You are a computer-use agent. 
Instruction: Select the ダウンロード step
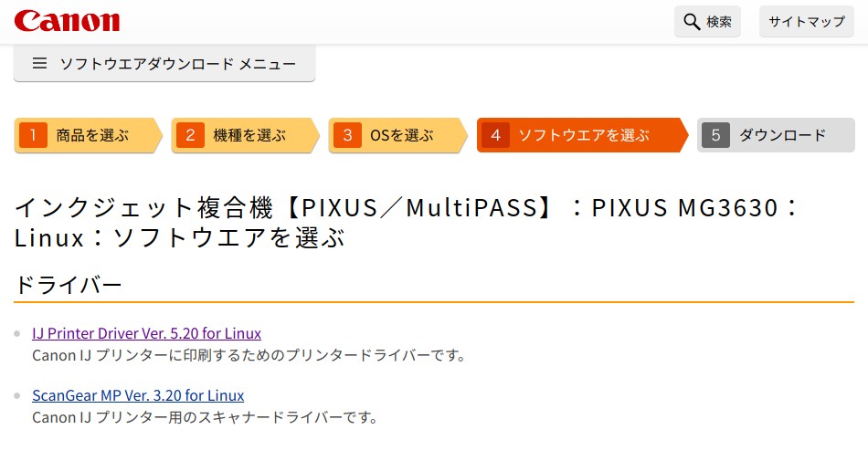coord(776,135)
